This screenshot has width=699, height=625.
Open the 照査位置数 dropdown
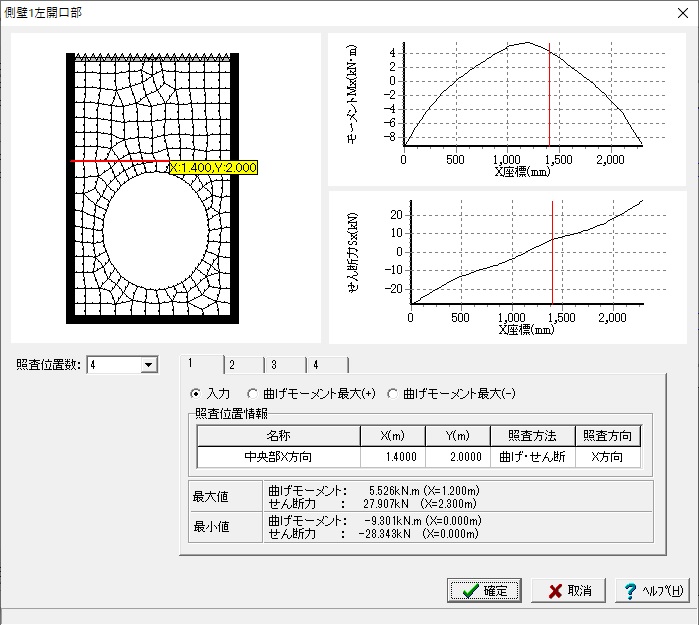tap(149, 365)
